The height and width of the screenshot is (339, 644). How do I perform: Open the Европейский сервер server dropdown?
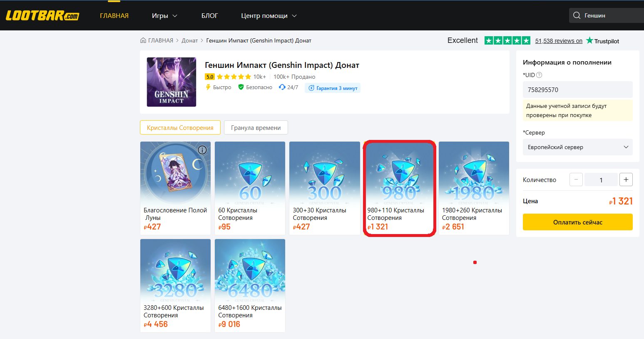[578, 147]
